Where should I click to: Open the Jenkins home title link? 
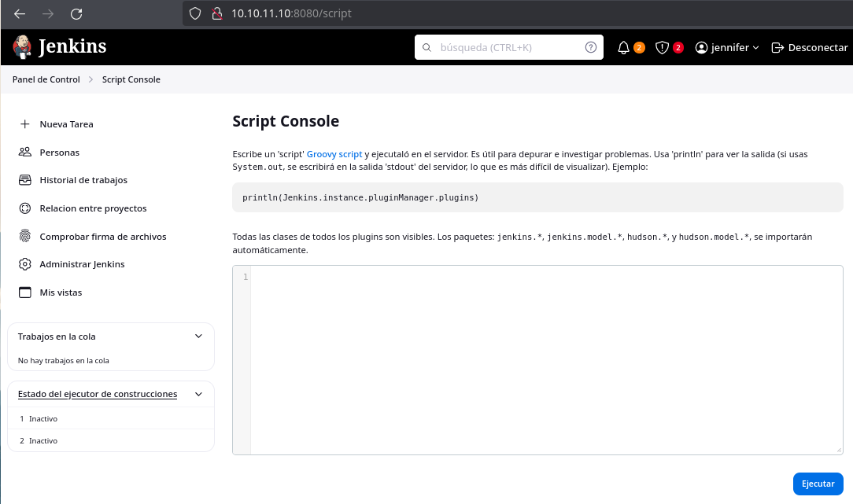click(x=72, y=46)
